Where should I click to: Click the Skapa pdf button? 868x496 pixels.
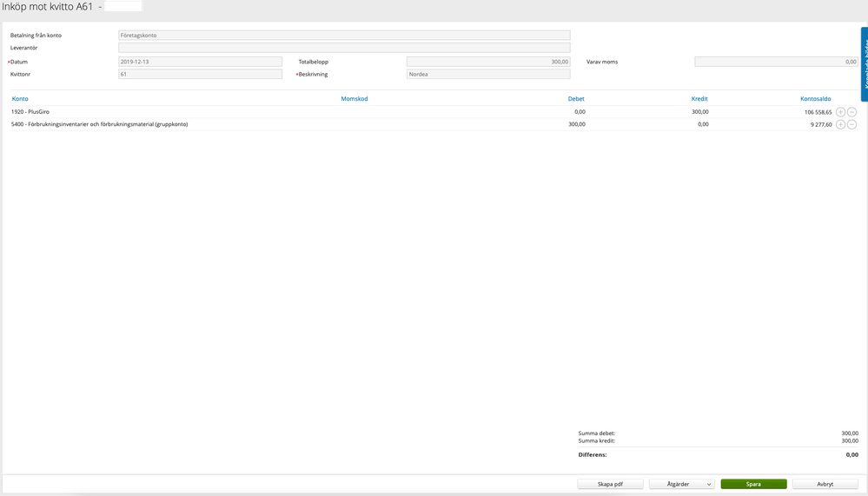610,484
